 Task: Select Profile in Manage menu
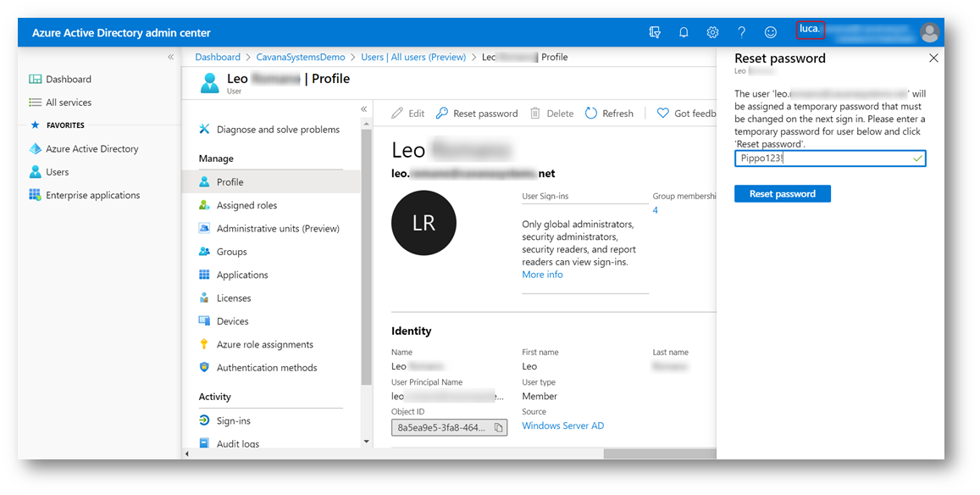tap(271, 181)
